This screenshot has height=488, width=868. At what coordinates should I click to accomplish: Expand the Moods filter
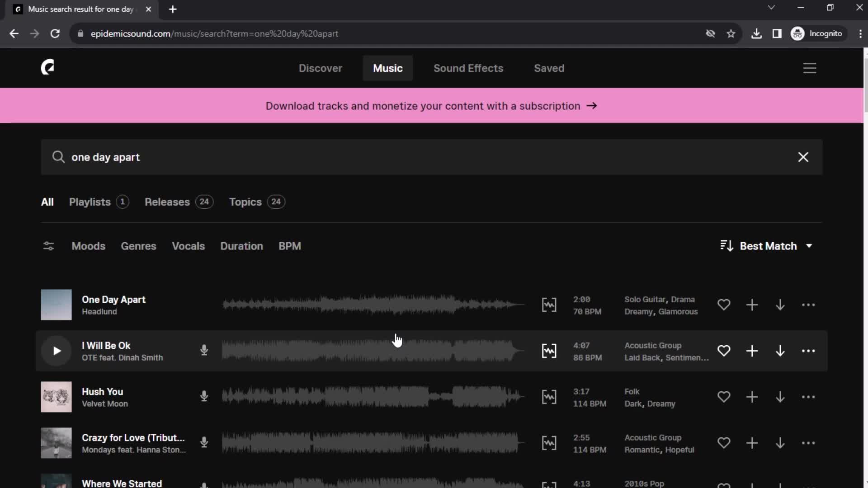pyautogui.click(x=89, y=246)
